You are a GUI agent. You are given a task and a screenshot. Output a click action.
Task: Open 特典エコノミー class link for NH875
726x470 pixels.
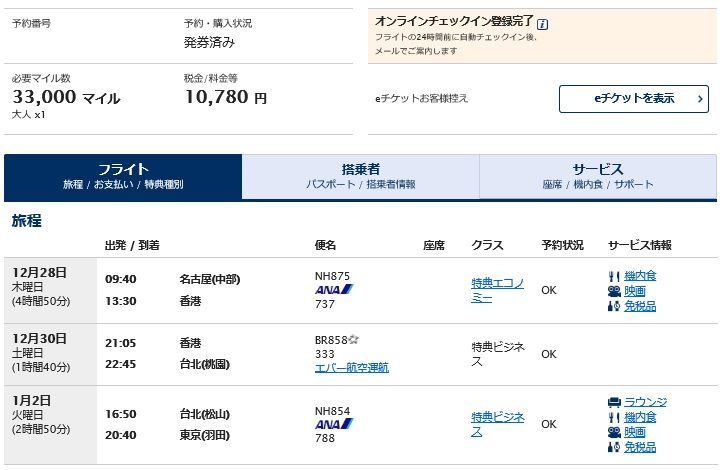(x=497, y=290)
